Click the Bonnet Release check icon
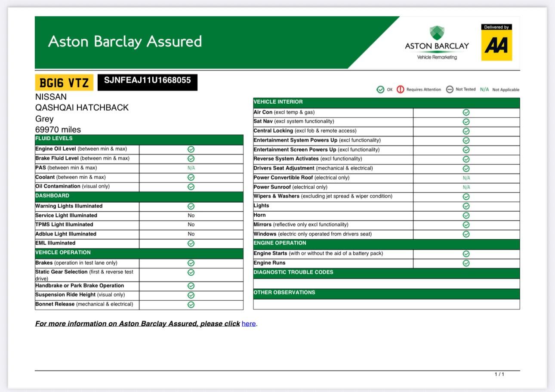This screenshot has width=555, height=392. [191, 305]
